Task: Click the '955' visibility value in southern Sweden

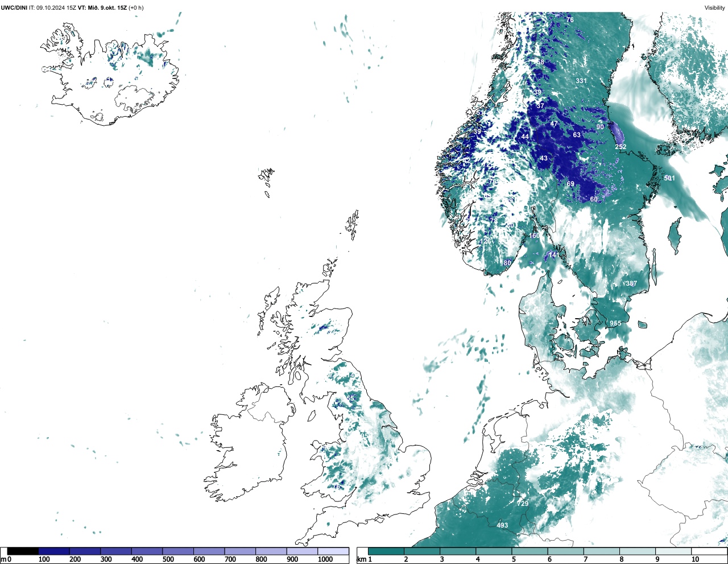Action: click(615, 323)
